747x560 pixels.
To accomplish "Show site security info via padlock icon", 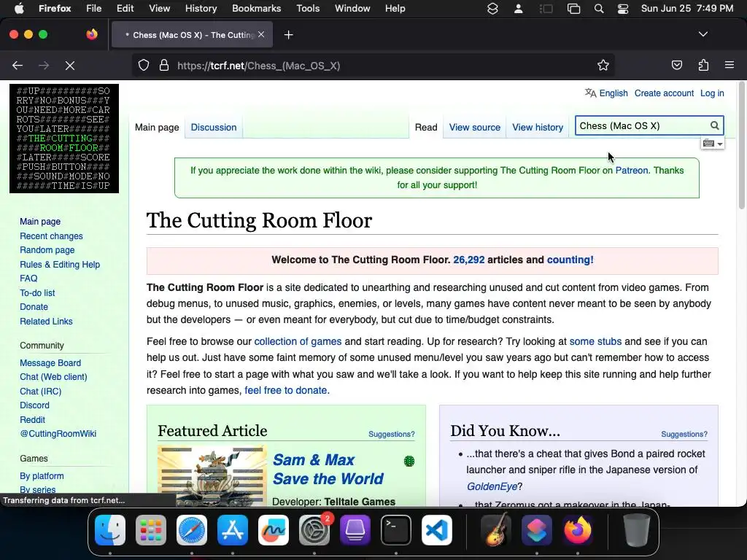I will (164, 65).
